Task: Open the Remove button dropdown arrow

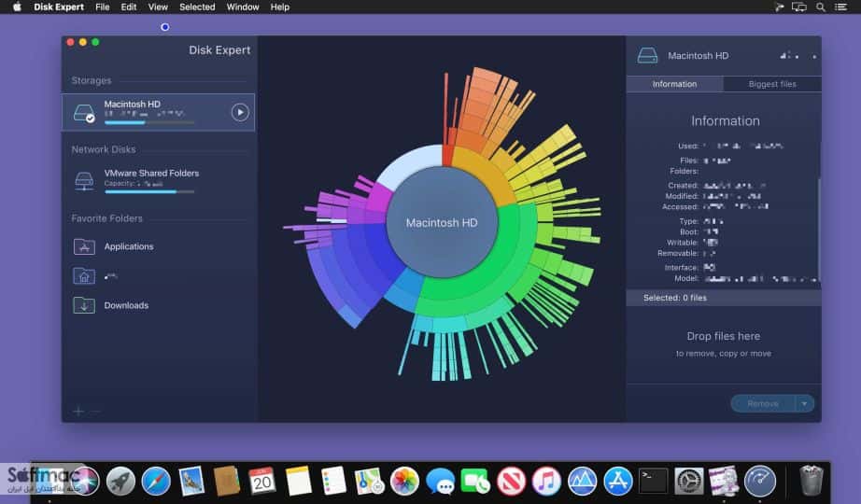Action: [x=804, y=403]
